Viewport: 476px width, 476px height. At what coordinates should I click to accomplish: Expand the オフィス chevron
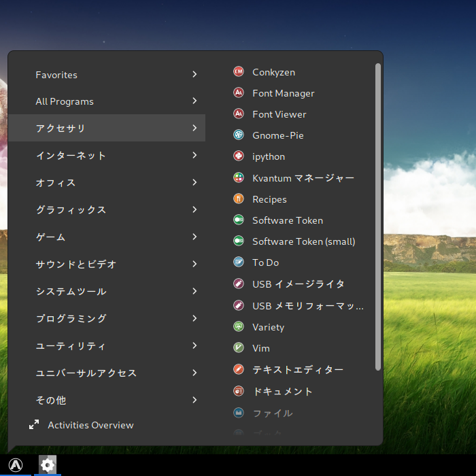[195, 182]
